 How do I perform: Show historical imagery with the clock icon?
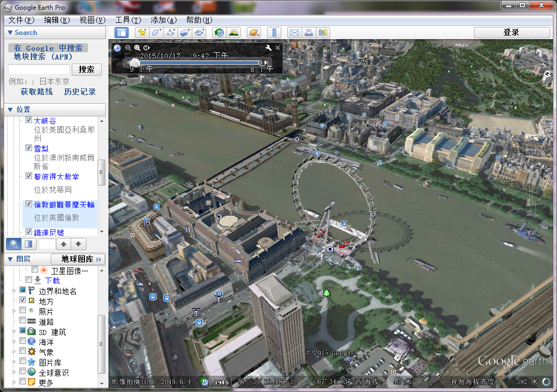click(219, 33)
